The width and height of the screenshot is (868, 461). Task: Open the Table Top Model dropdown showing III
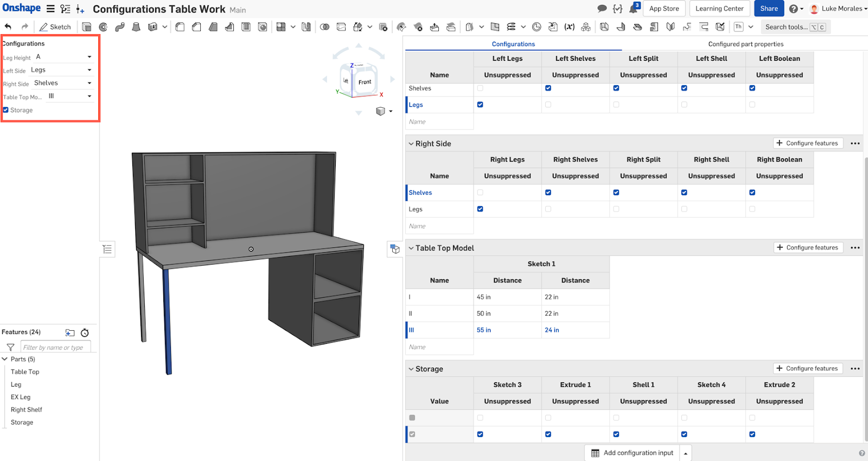[69, 96]
